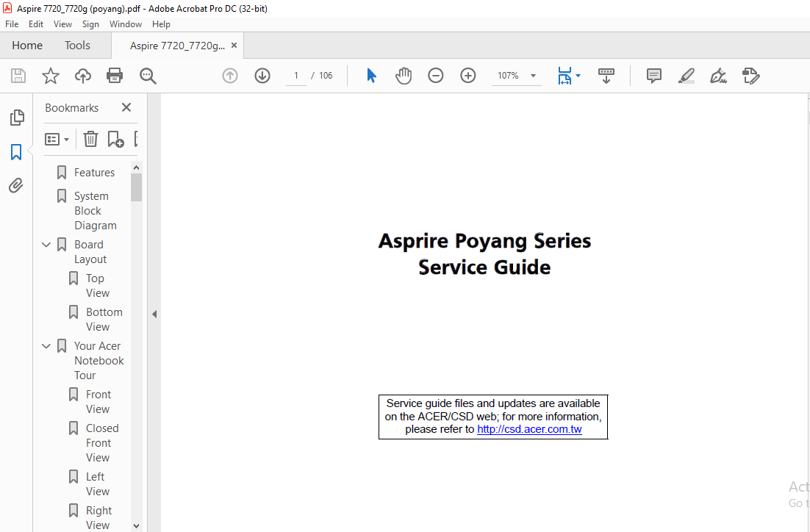Screen dimensions: 810x532
Task: Open the csd.acer.com.tw hyperlink
Action: point(529,429)
